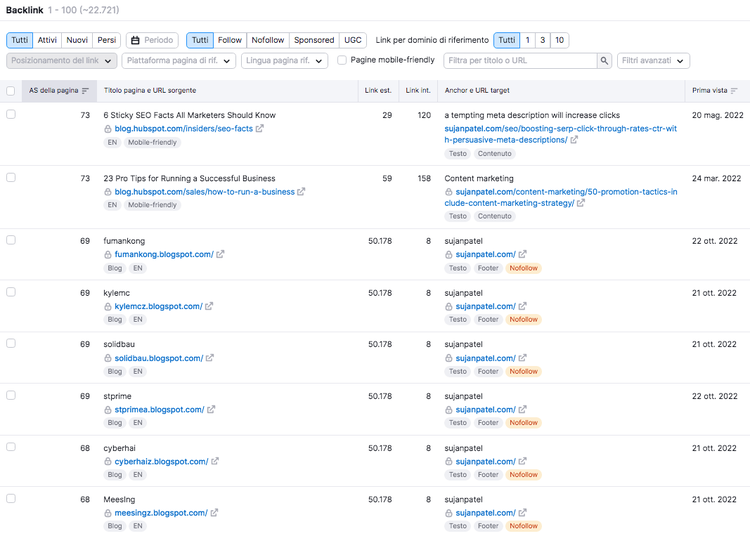Screen dimensions: 750x536
Task: Open target sujanpatel.com external icon in stprime row
Action: pos(522,409)
